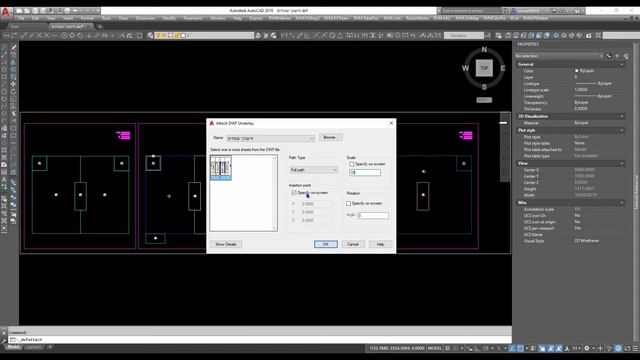Open No selection dropdown in Properties palette
The width and height of the screenshot is (640, 360).
point(559,56)
